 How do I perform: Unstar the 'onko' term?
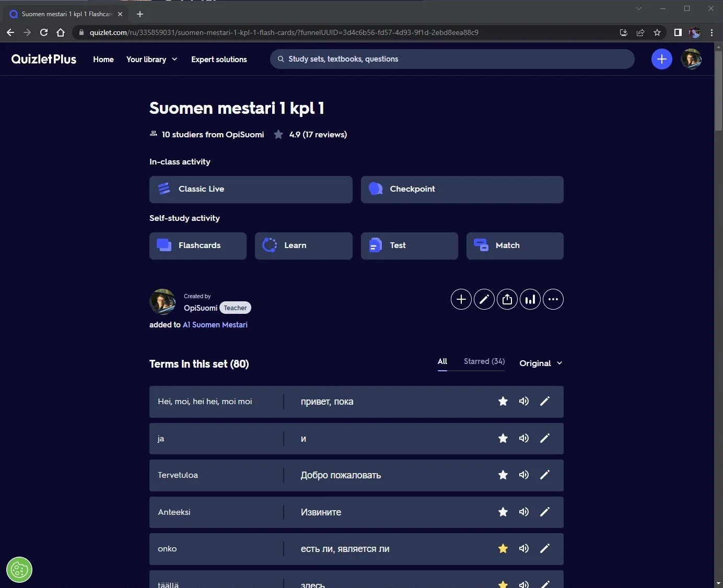pyautogui.click(x=503, y=548)
